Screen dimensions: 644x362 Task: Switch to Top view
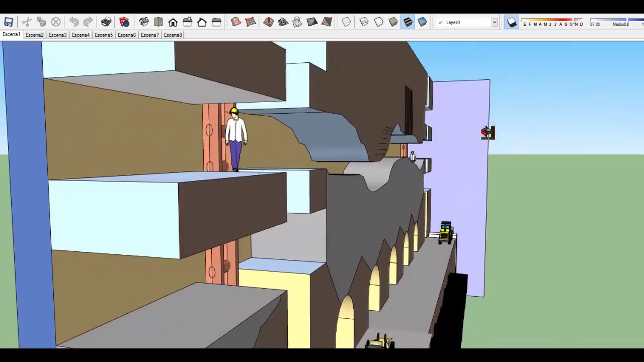click(158, 22)
